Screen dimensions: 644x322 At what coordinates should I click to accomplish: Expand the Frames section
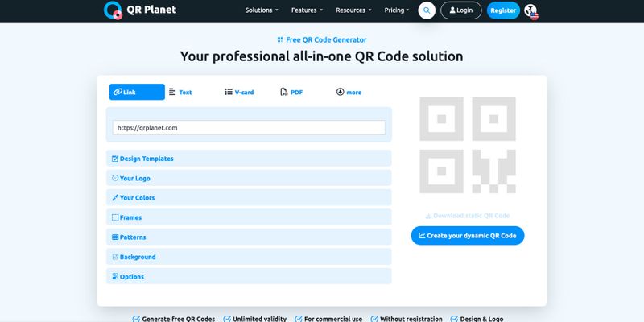click(249, 217)
